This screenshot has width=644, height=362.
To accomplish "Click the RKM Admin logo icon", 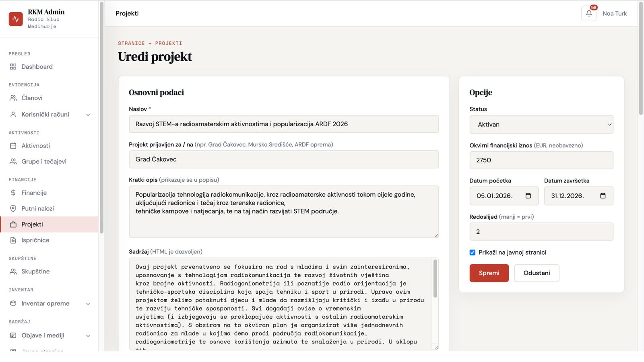I will (x=16, y=19).
